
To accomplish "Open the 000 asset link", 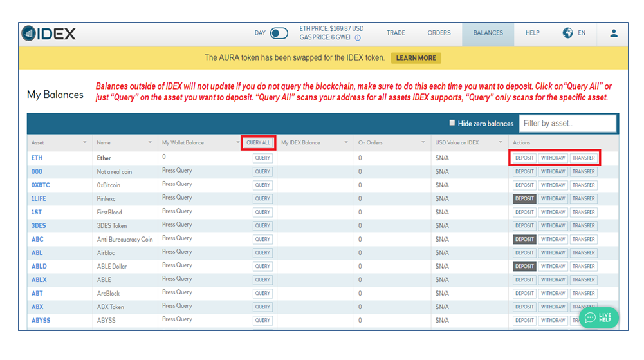I will coord(37,171).
